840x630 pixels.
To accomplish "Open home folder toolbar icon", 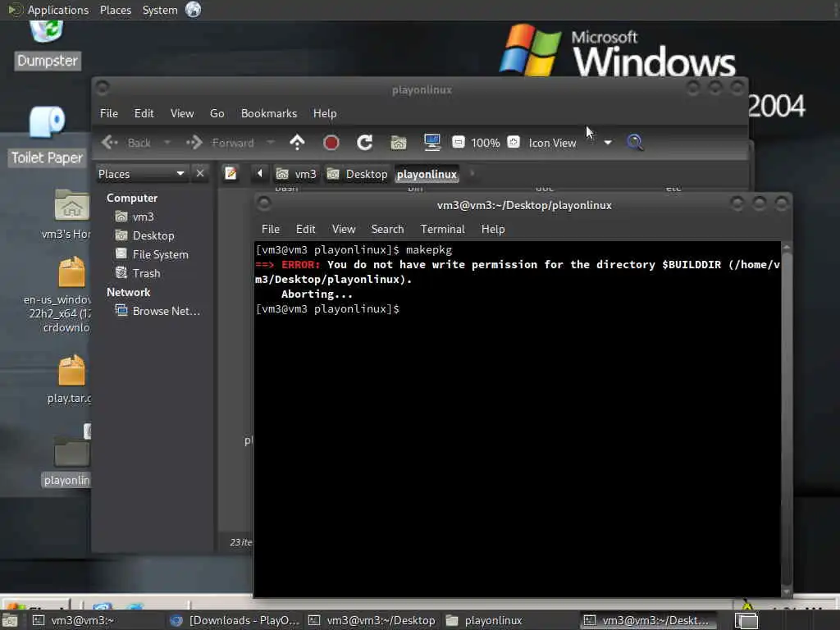I will pos(399,143).
